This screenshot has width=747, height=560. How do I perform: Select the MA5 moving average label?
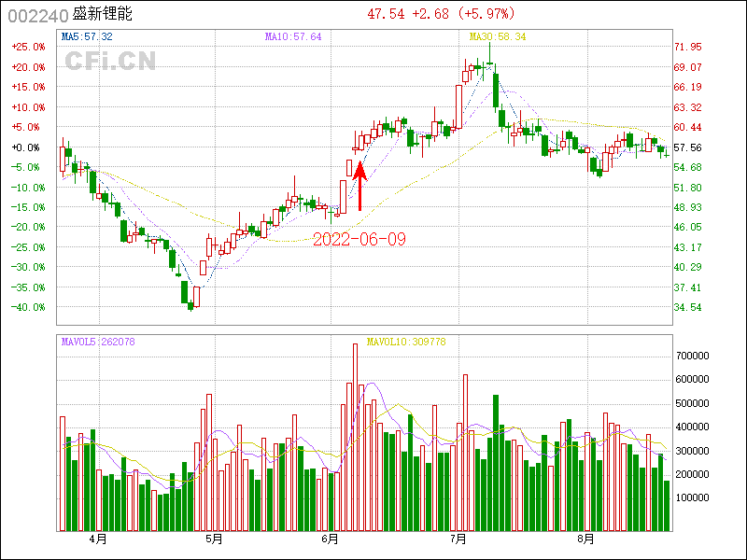tap(87, 36)
